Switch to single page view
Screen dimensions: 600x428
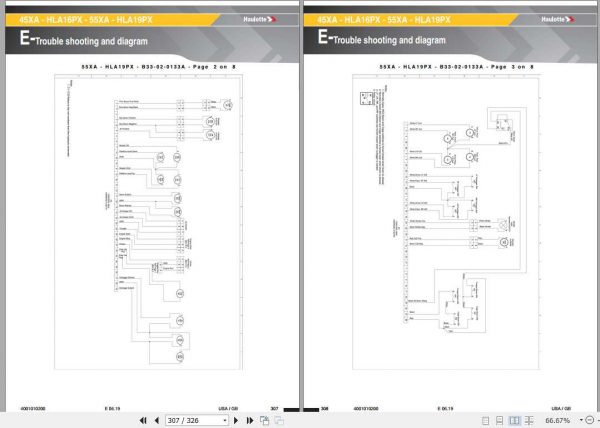[x=486, y=421]
